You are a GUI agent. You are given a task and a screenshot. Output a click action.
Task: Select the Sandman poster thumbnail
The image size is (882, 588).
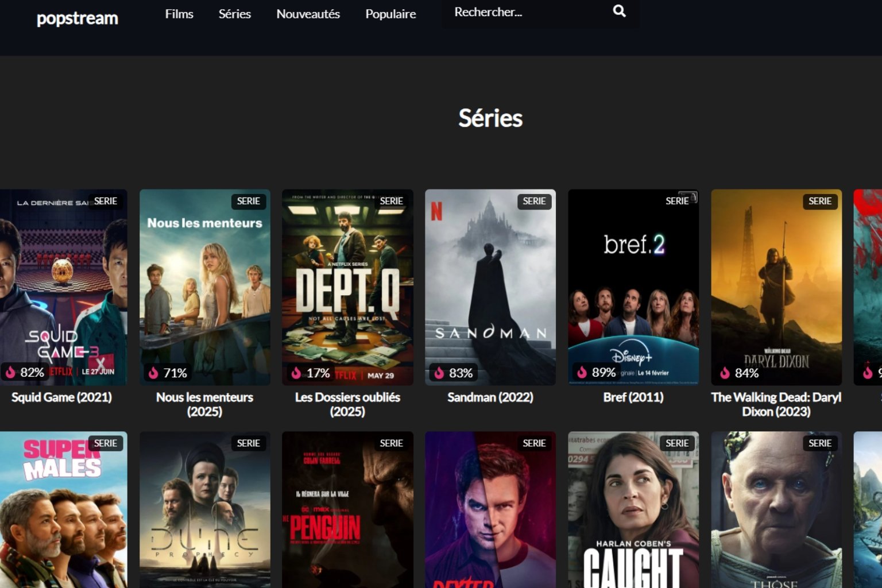coord(490,287)
